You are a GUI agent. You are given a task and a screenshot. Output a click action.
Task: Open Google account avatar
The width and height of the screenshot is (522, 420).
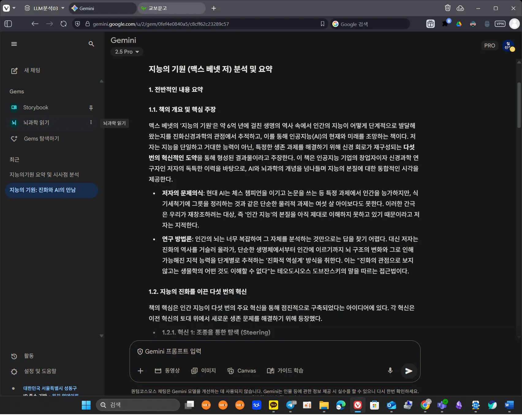point(508,46)
